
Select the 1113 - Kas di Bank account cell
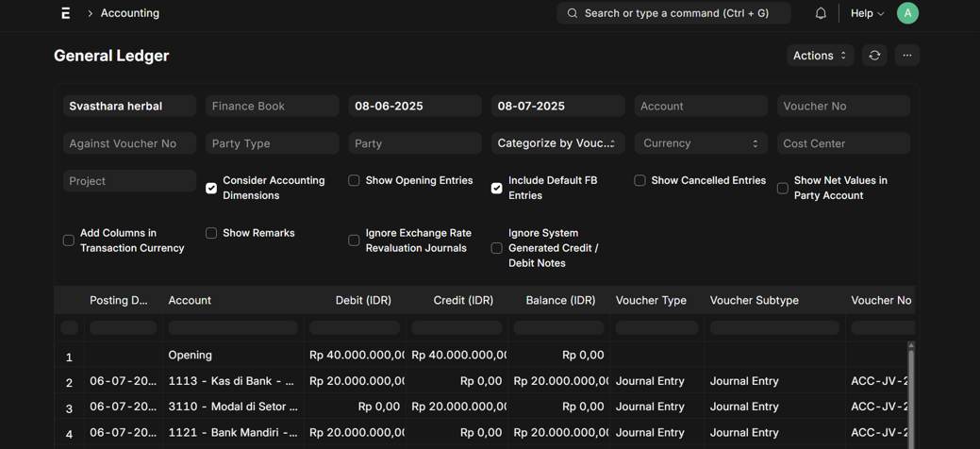point(233,381)
